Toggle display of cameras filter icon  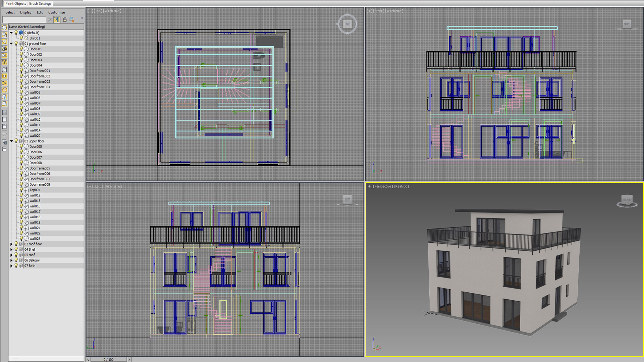4,49
